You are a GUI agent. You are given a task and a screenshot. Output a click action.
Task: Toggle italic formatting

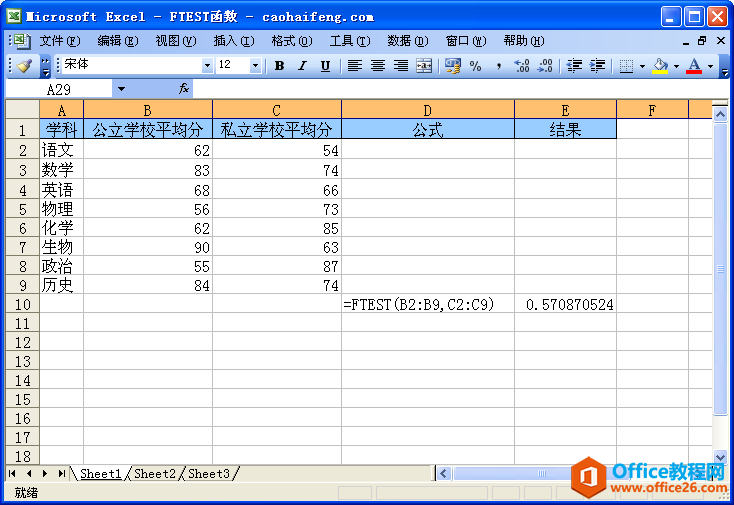(302, 66)
